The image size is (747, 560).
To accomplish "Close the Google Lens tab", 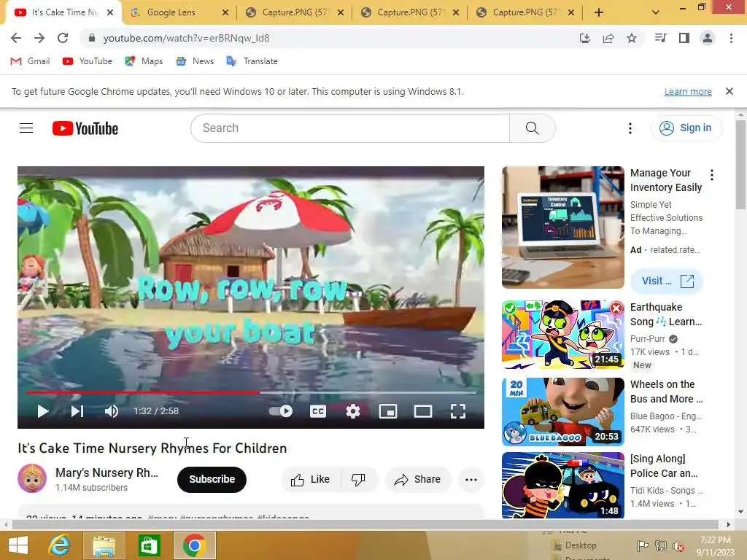I will pos(225,12).
